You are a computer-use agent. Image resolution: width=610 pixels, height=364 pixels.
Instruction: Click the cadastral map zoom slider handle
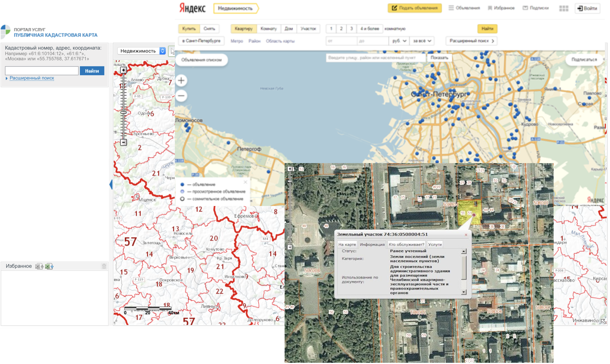coord(123,112)
